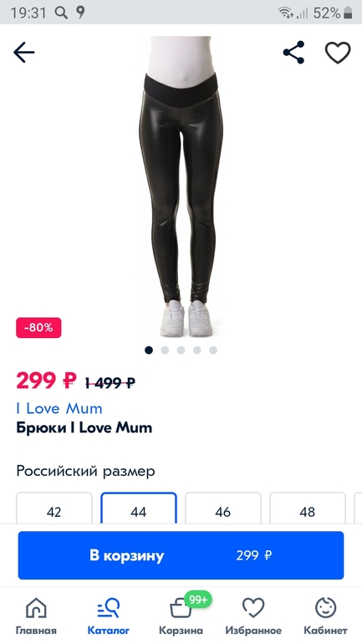Select Russian size 48
This screenshot has height=644, width=362.
coord(308,509)
